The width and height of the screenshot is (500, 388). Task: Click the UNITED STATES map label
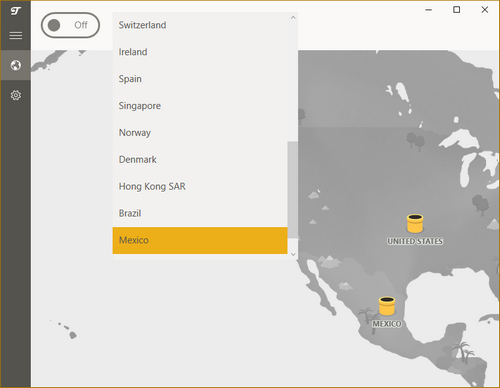415,241
